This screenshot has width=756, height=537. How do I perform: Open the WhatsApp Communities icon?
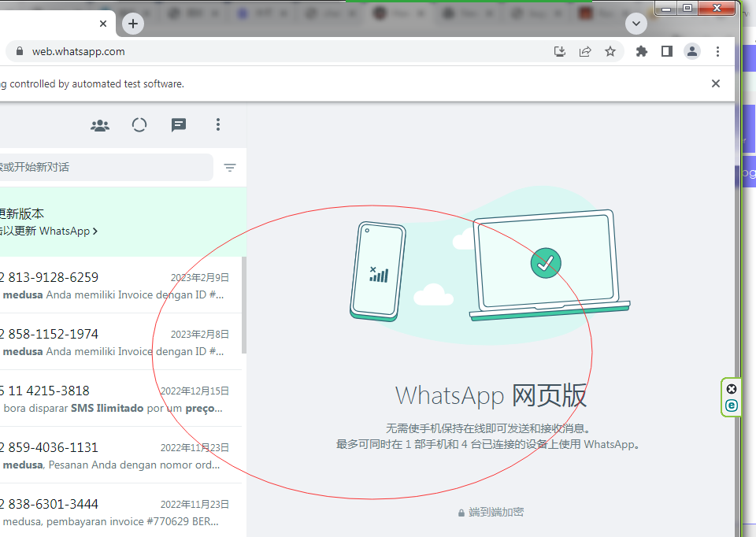pos(100,125)
